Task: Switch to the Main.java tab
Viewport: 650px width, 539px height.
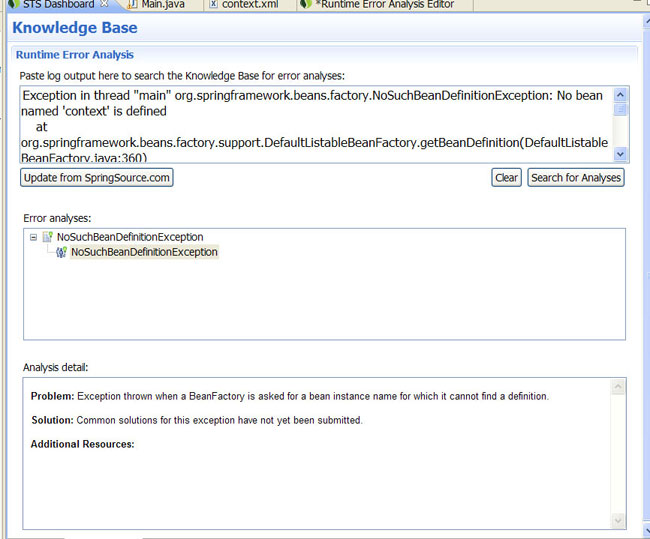Action: 159,5
